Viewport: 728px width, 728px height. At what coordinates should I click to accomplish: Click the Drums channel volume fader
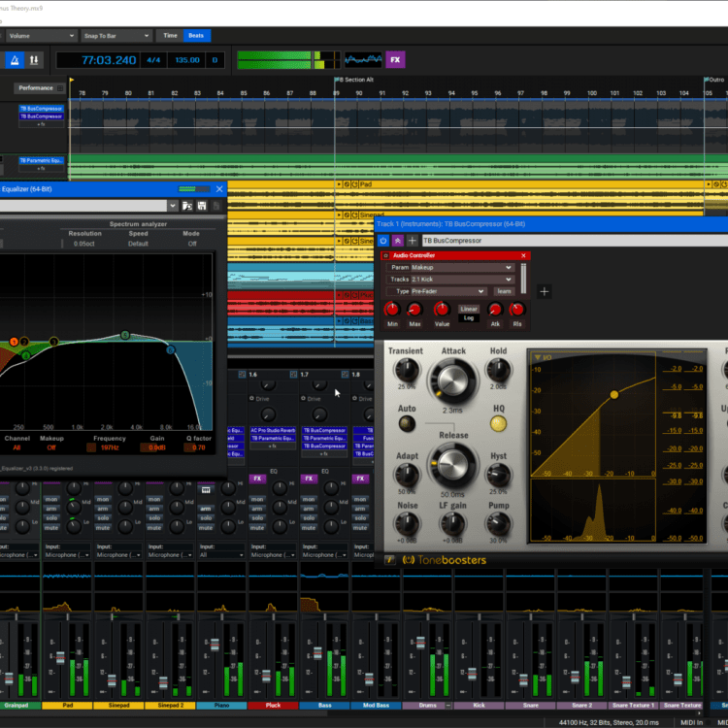[420, 642]
